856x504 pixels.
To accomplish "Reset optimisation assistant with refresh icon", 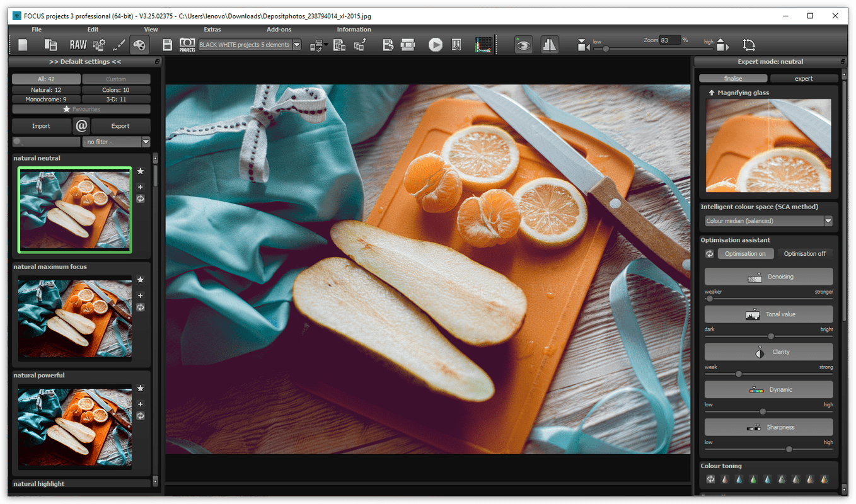I will pyautogui.click(x=710, y=253).
